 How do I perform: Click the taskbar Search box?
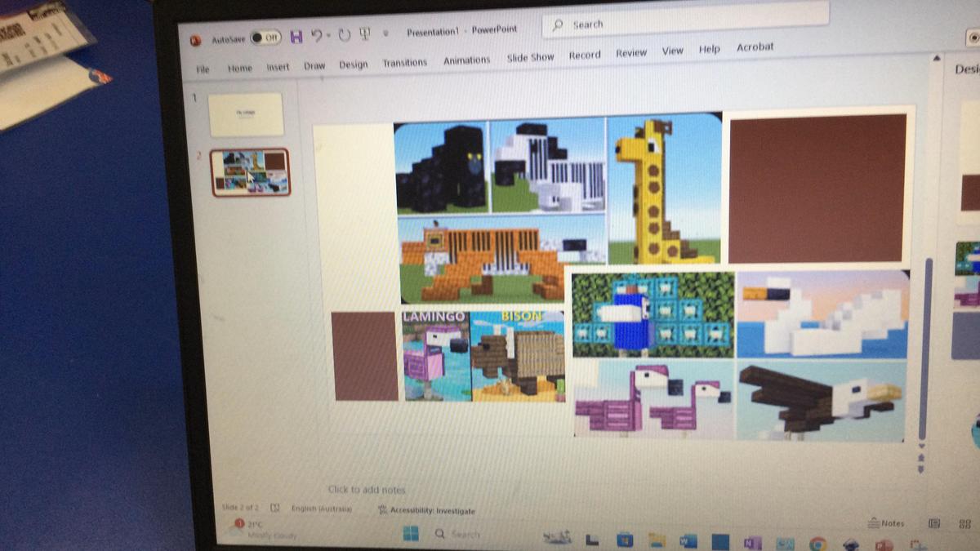click(x=459, y=534)
